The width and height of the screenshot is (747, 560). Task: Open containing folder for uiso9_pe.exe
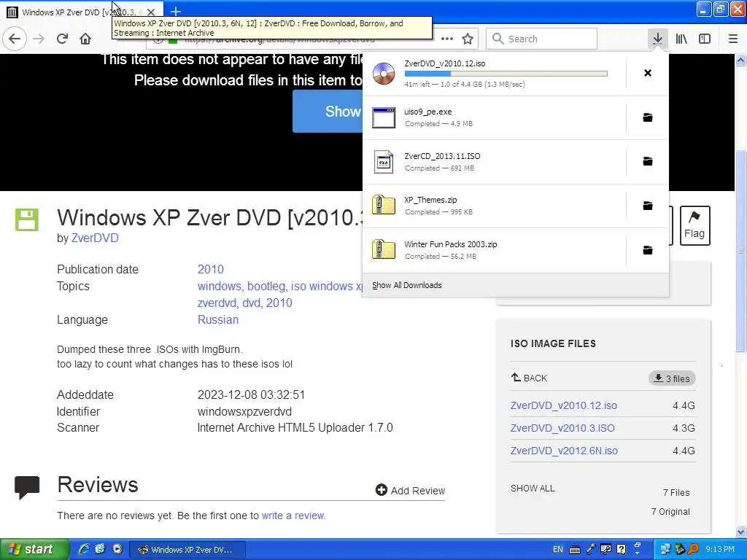click(648, 117)
